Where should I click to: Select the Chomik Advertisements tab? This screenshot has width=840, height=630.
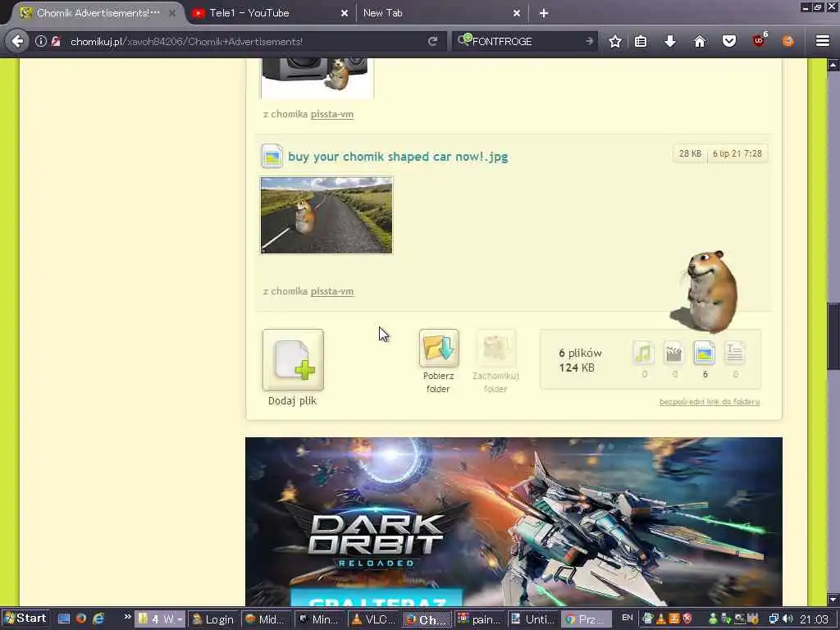point(97,13)
